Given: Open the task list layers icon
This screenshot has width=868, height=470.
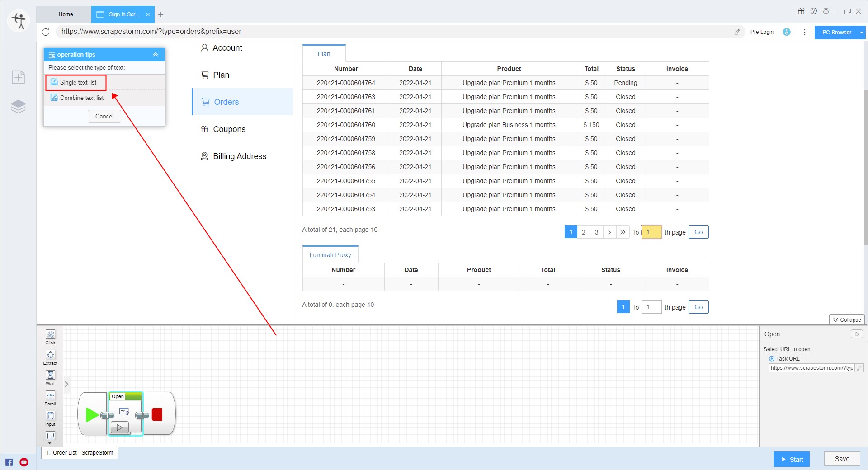Looking at the screenshot, I should [x=19, y=106].
